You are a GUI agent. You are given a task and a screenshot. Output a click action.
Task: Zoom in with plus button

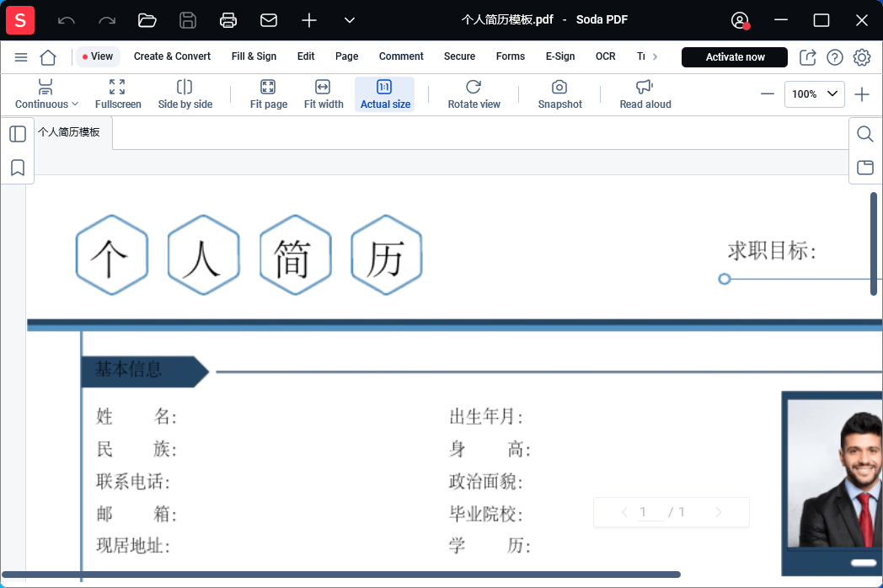862,94
